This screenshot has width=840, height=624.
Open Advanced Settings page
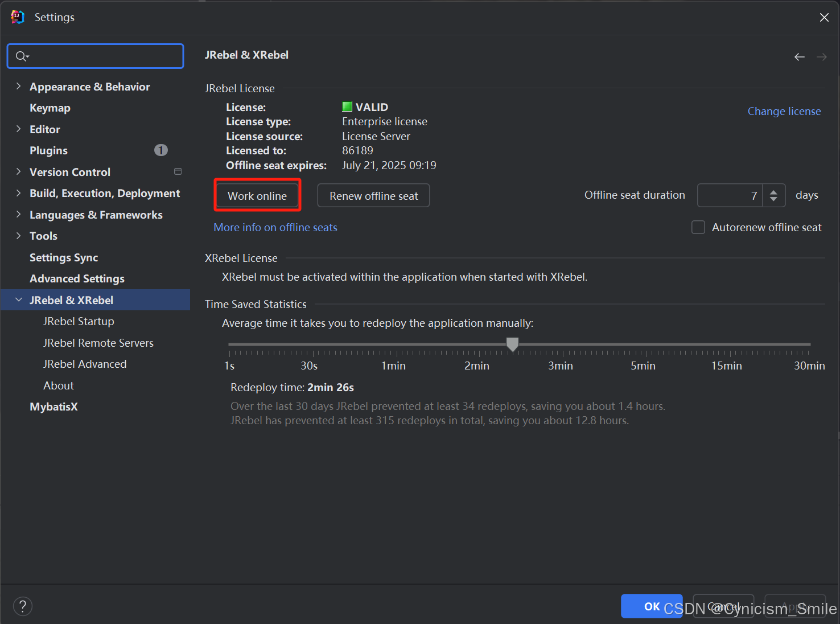point(77,278)
